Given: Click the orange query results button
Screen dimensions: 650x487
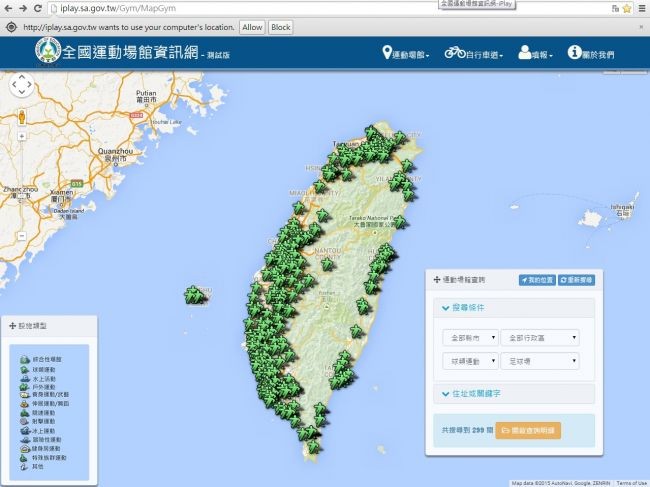Looking at the screenshot, I should coord(528,430).
